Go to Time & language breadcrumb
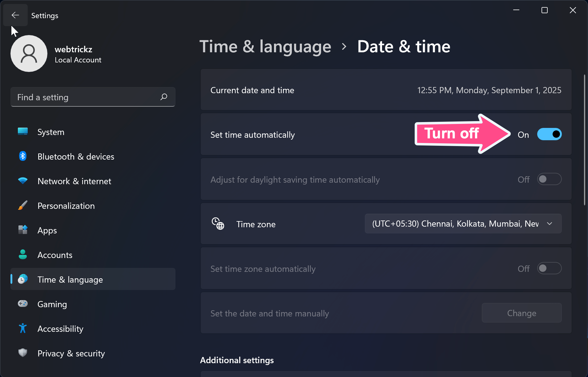Viewport: 588px width, 377px height. pos(265,46)
